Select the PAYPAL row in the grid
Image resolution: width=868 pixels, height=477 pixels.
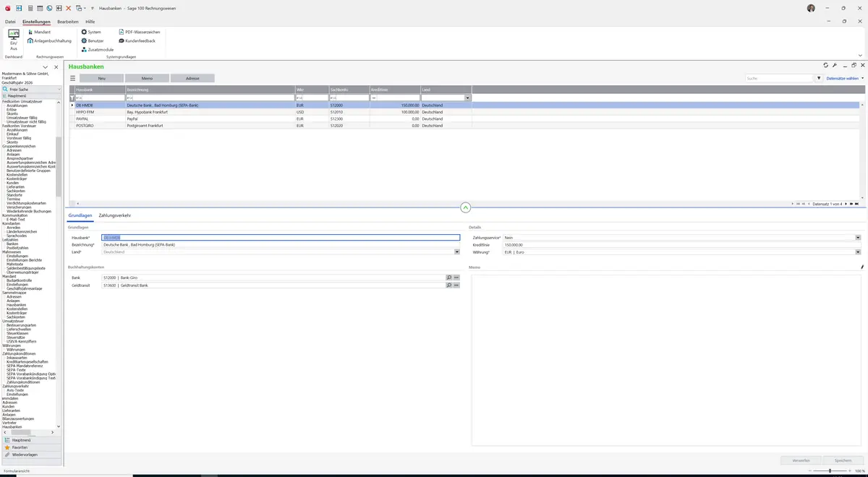pos(464,119)
